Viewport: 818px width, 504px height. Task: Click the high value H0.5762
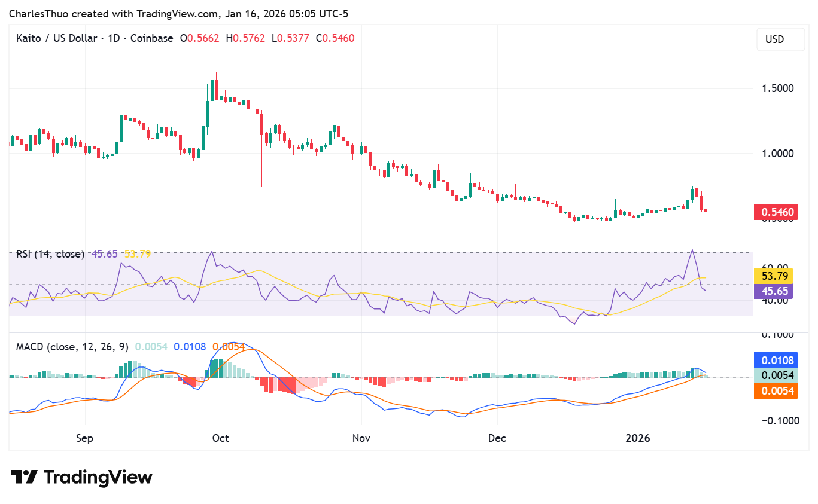[247, 38]
